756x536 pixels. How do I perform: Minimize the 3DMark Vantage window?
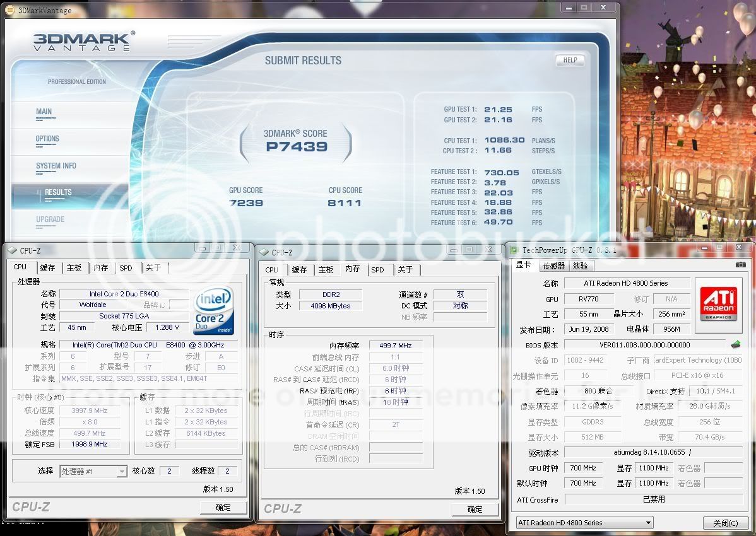(569, 8)
